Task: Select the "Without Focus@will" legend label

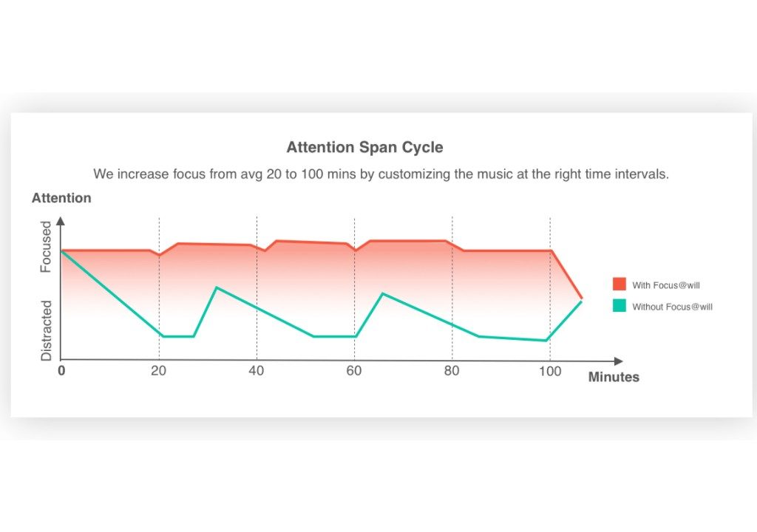Action: click(x=672, y=307)
